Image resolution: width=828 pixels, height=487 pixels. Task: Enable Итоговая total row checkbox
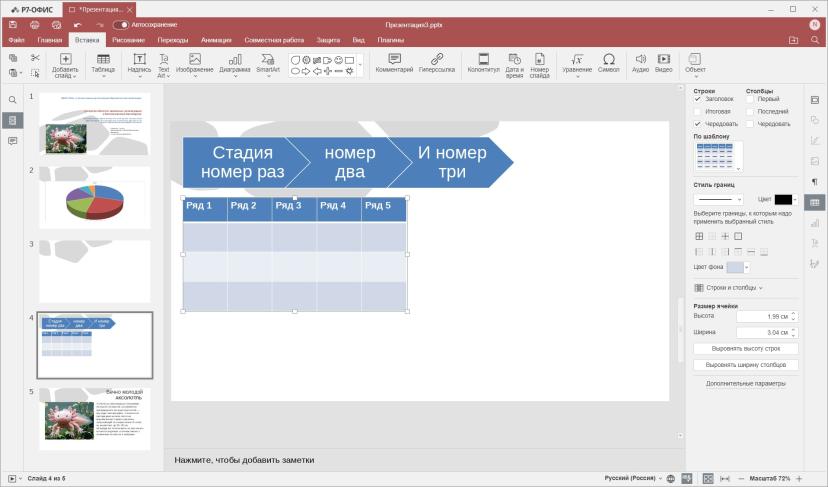(x=698, y=111)
